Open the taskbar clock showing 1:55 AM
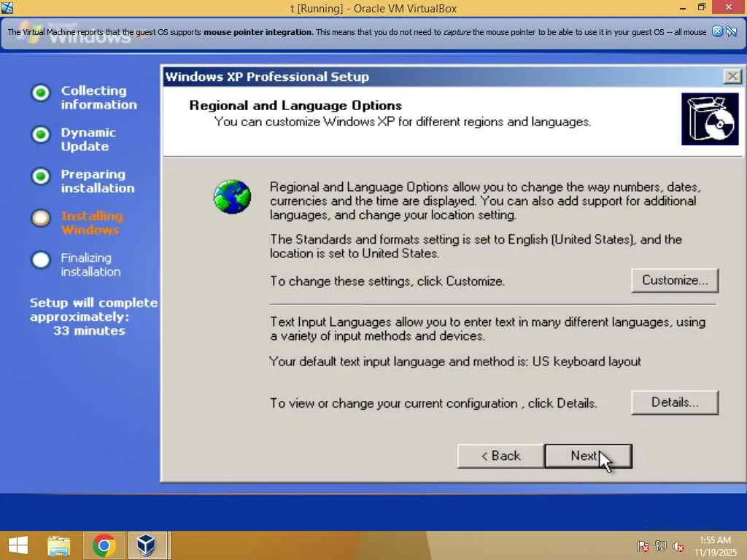Image resolution: width=747 pixels, height=560 pixels. coord(715,545)
